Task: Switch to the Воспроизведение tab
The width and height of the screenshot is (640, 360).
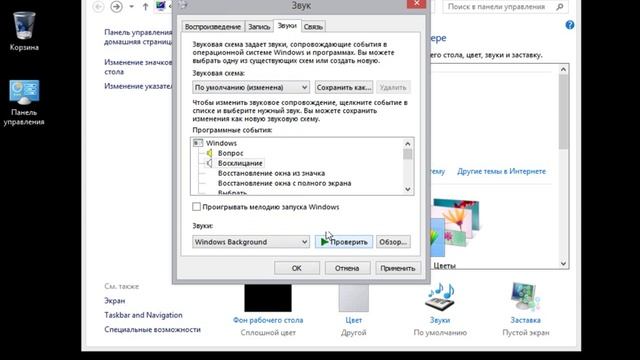Action: click(x=213, y=27)
